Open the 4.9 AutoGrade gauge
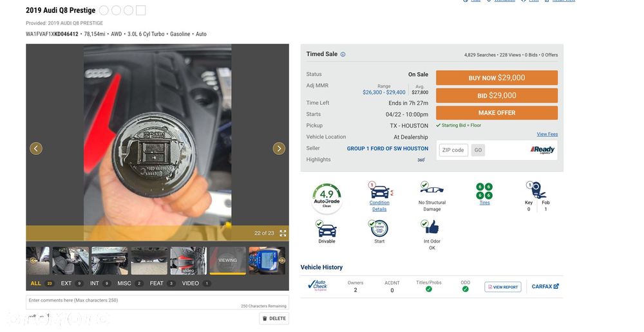This screenshot has height=332, width=644. [x=327, y=198]
